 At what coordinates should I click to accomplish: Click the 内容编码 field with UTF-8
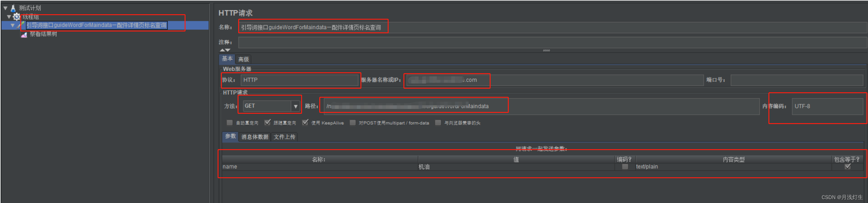(827, 106)
